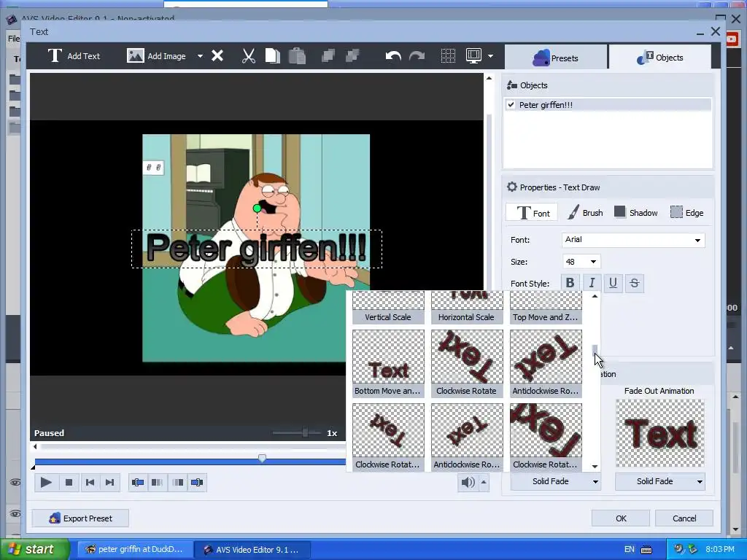Choose the Top Move and Z... animation
The height and width of the screenshot is (560, 747).
tap(546, 308)
